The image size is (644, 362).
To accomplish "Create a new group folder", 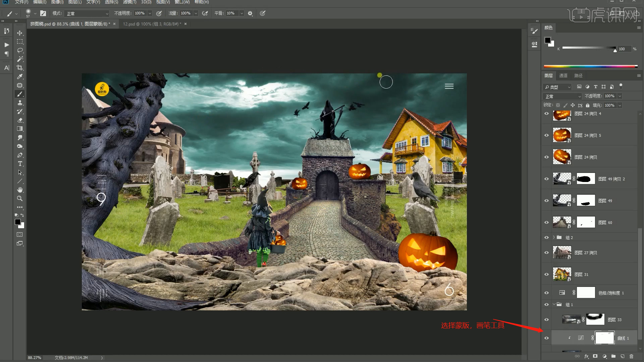I will 613,356.
